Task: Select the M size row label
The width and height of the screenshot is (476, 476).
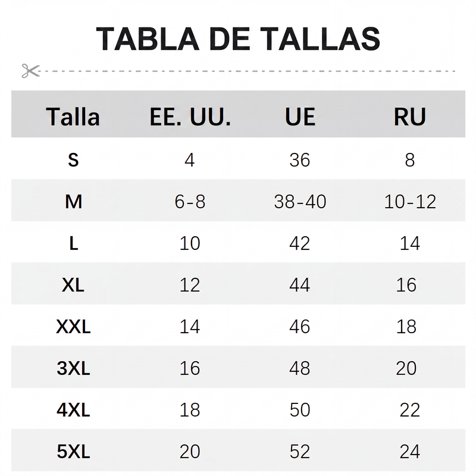Action: (73, 201)
